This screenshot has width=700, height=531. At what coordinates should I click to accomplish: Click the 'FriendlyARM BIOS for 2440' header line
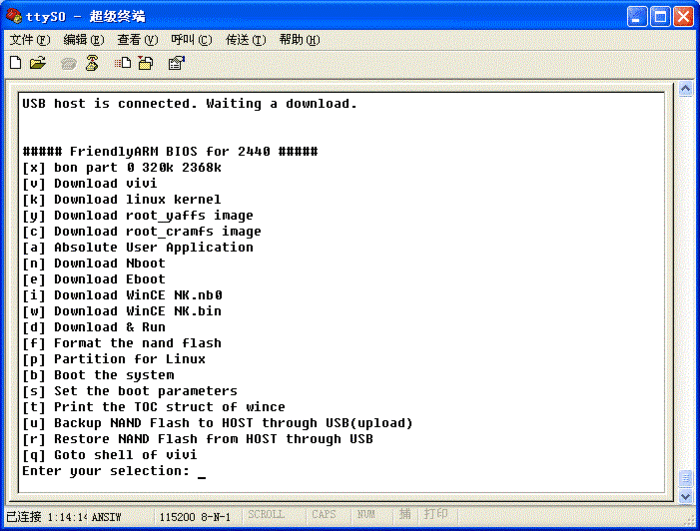pyautogui.click(x=170, y=151)
